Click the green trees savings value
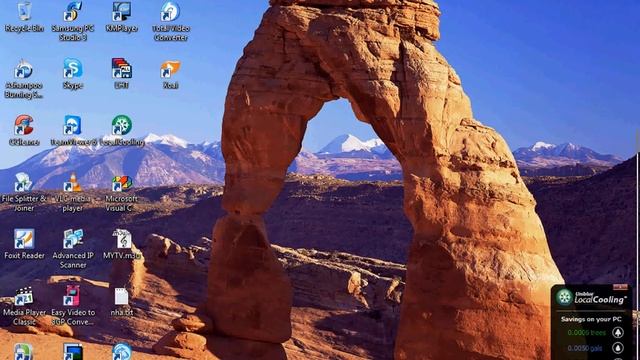Screen dimensions: 640x360 point(587,333)
